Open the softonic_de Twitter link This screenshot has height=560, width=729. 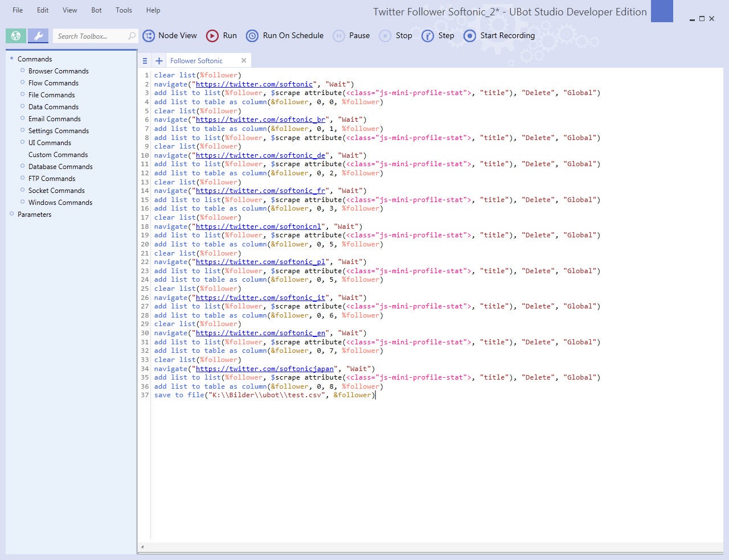pos(260,155)
